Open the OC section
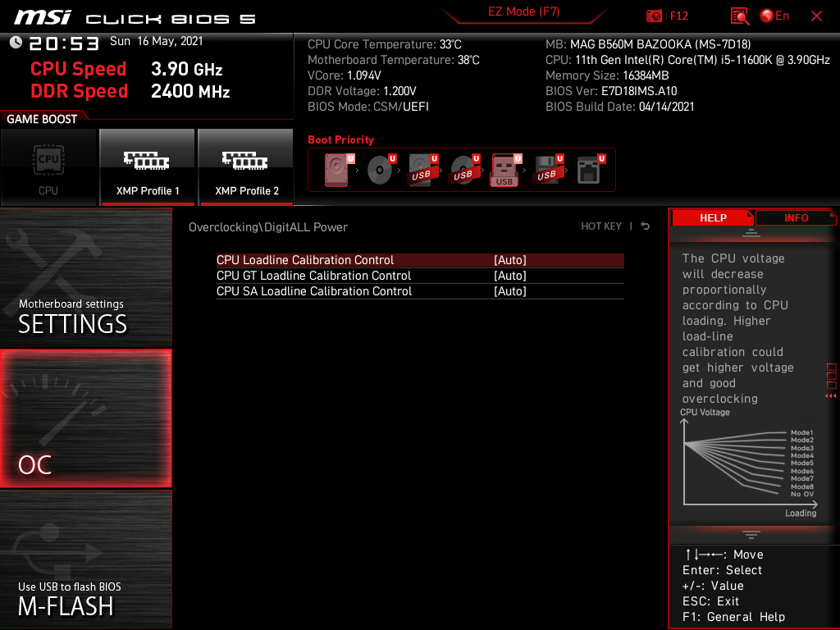 85,418
